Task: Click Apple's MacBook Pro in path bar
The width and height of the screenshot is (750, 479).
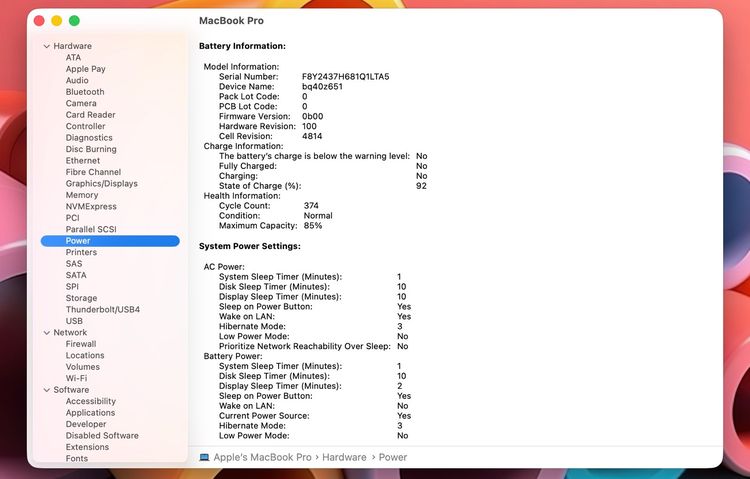Action: 262,457
